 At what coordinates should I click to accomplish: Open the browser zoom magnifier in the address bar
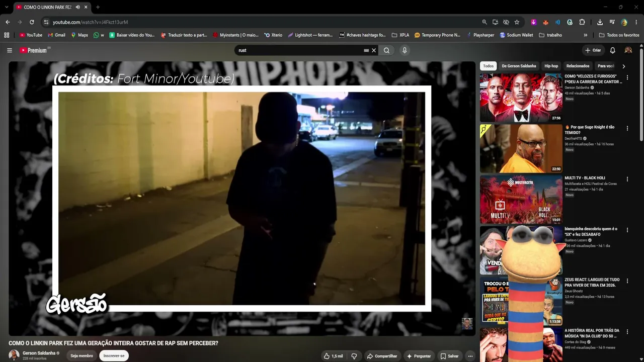[485, 22]
